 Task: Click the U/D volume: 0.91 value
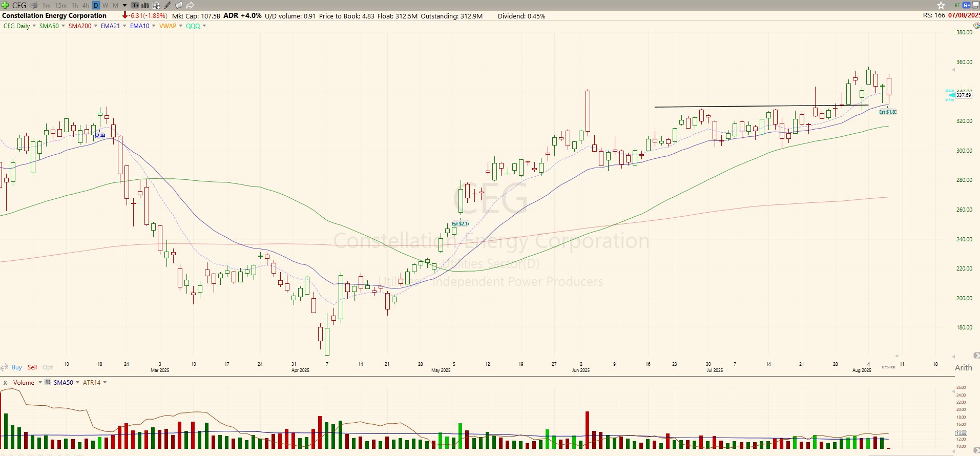290,16
